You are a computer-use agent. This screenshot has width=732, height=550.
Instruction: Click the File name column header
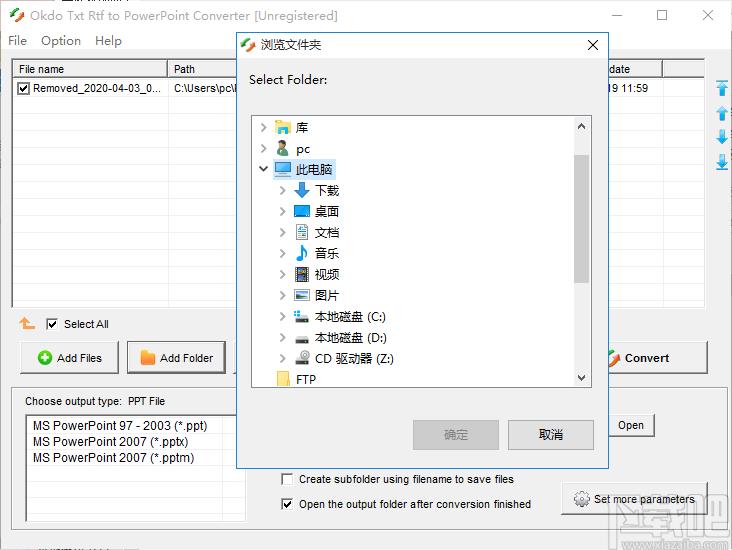click(90, 69)
